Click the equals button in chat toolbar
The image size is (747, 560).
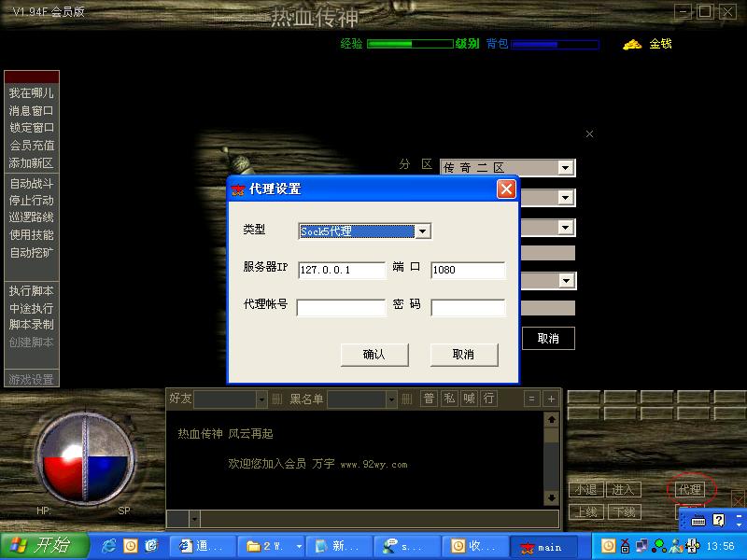(x=531, y=399)
